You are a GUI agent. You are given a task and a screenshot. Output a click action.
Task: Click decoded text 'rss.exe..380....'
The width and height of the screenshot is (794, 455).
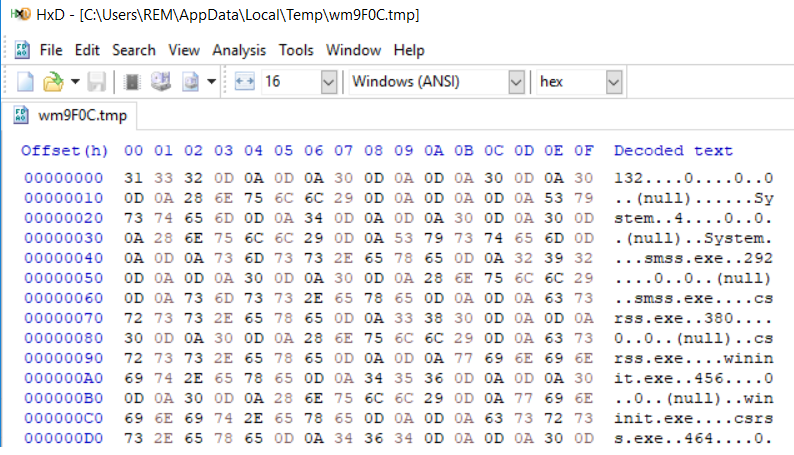(693, 318)
